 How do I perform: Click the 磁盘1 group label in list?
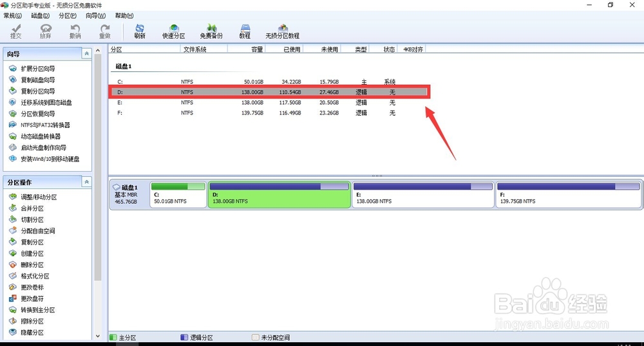[x=124, y=66]
